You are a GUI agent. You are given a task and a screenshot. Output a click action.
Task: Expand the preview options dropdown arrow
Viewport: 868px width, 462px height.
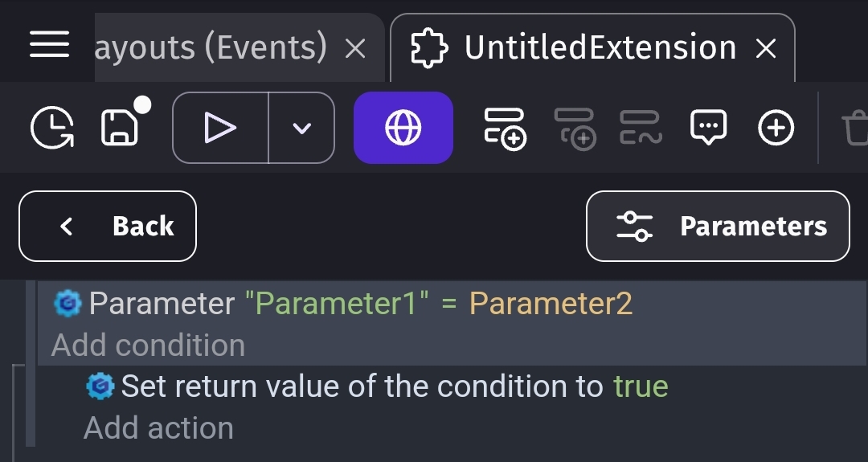[x=301, y=128]
